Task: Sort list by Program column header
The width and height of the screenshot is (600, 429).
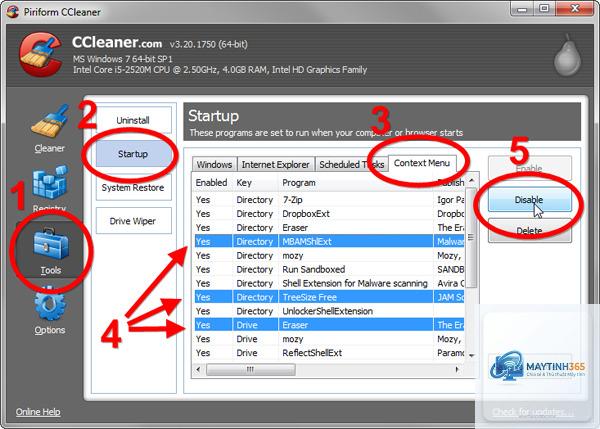Action: pyautogui.click(x=355, y=183)
